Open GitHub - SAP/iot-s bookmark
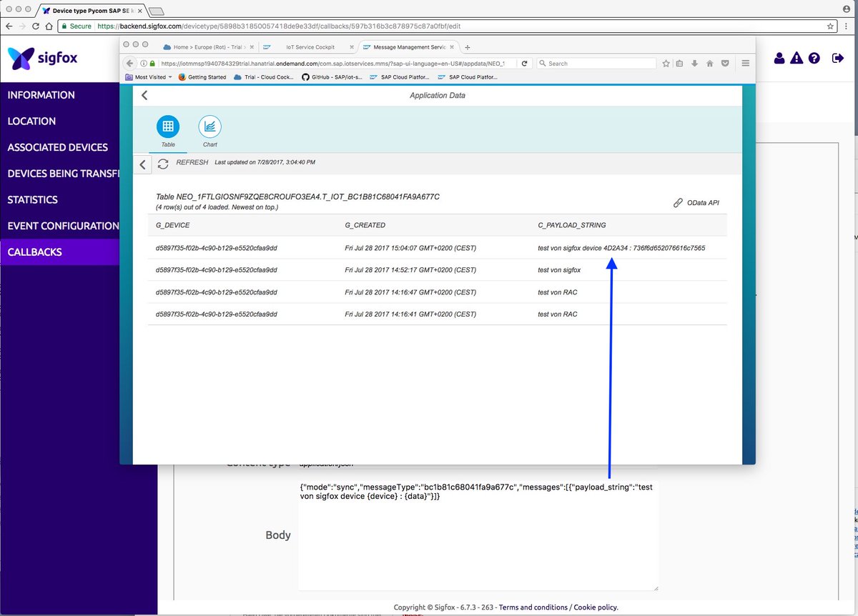The width and height of the screenshot is (858, 616). (x=332, y=77)
